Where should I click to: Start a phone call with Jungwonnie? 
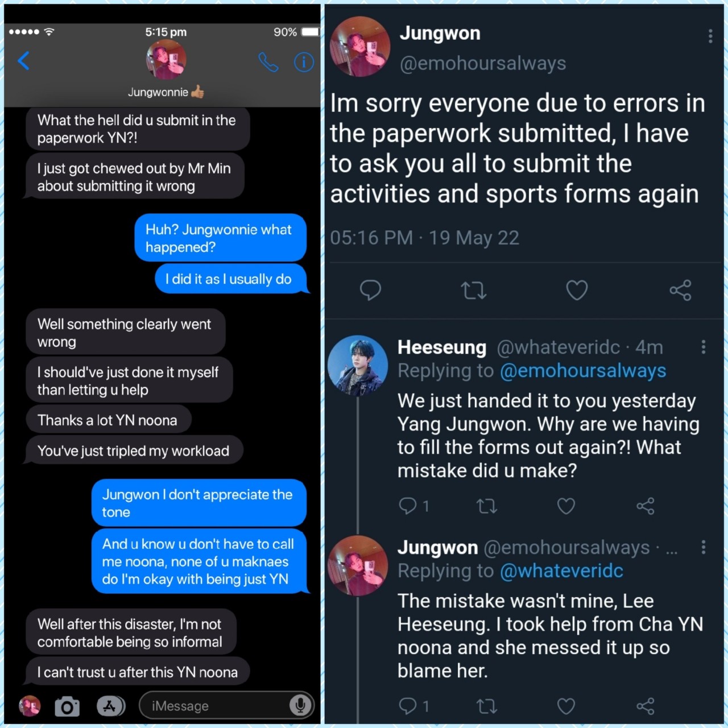click(x=268, y=62)
